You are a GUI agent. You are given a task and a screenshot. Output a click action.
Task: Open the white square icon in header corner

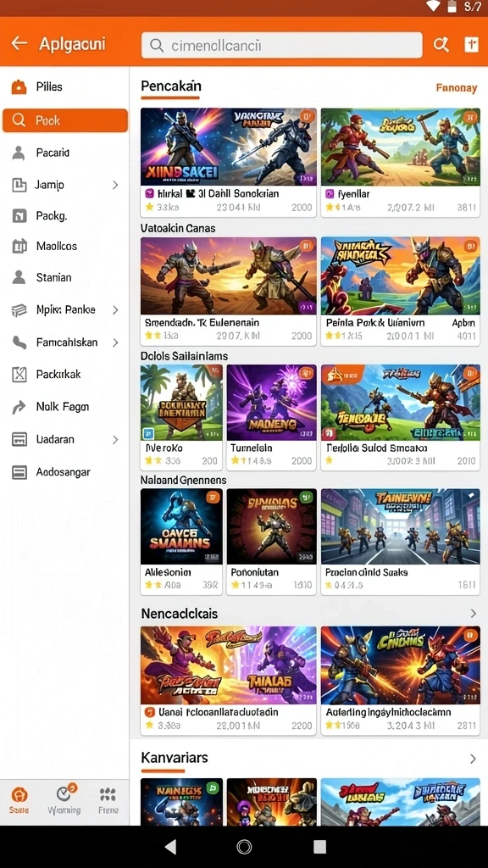471,45
